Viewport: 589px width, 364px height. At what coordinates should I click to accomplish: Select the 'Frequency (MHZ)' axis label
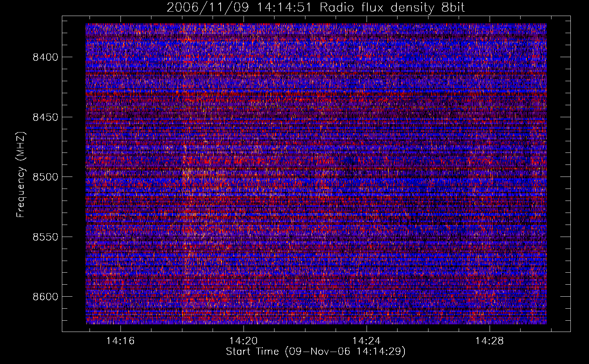21,175
